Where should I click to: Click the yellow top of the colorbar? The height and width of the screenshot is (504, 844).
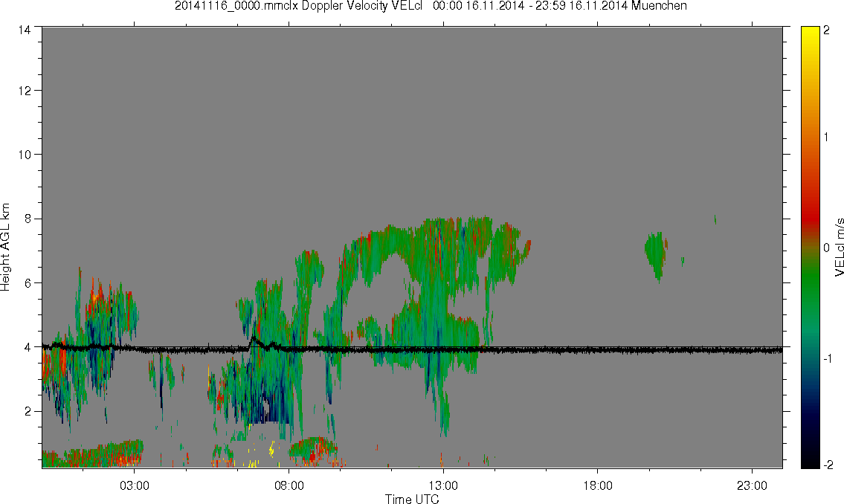point(810,35)
